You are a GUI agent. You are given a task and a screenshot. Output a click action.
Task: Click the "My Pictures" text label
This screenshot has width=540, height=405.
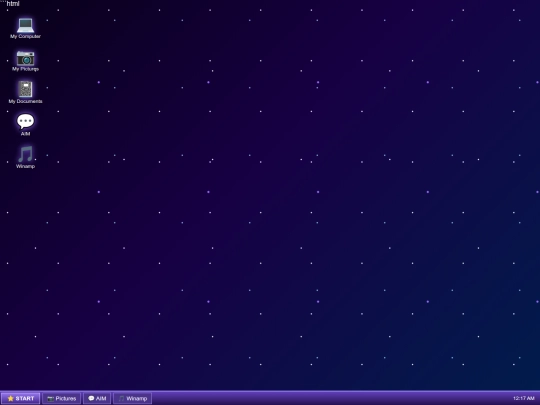click(x=25, y=69)
